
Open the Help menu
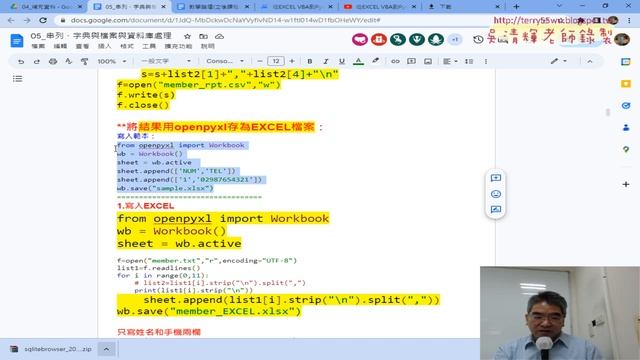tap(207, 46)
